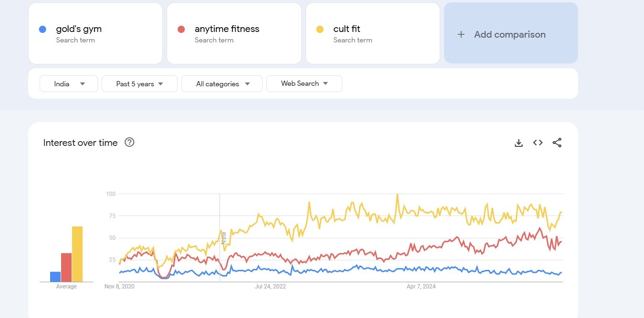Viewport: 644px width, 318px height.
Task: Click the blue dot beside gold's gym
Action: [x=42, y=29]
